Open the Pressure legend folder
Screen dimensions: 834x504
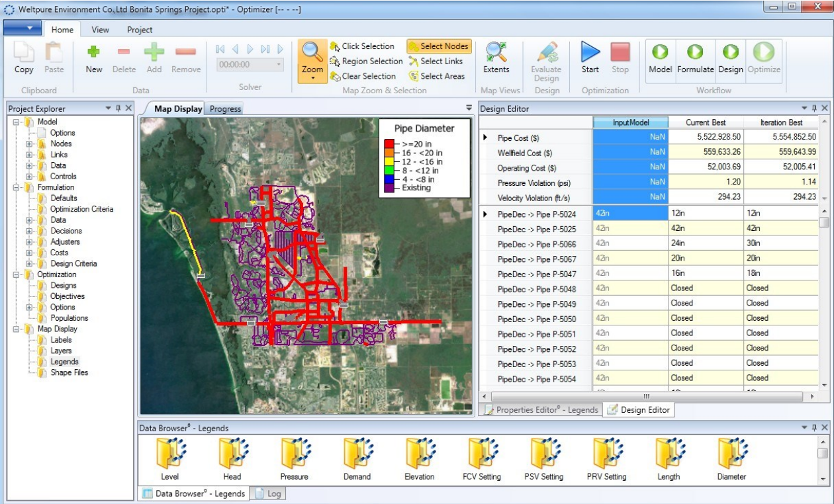tap(294, 454)
